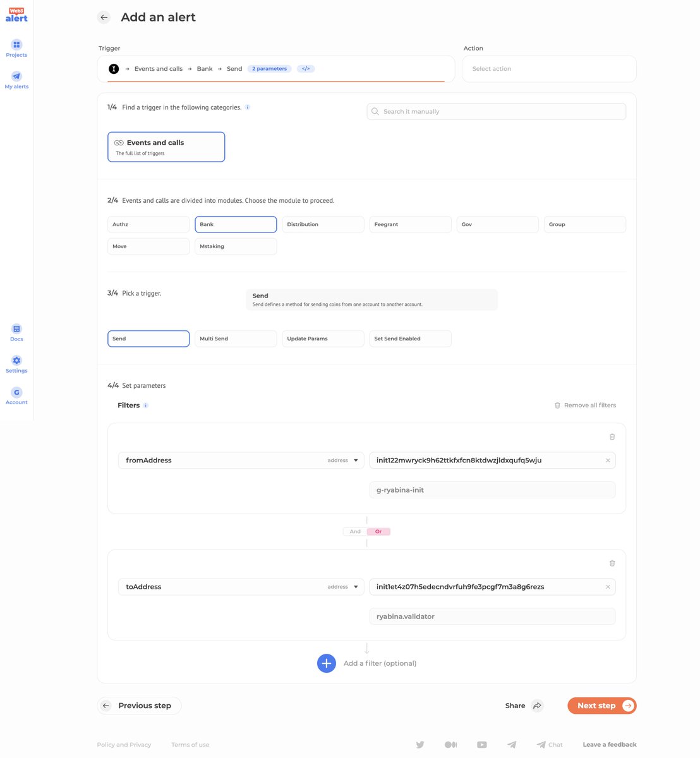Choose the Feegrant module

[410, 224]
